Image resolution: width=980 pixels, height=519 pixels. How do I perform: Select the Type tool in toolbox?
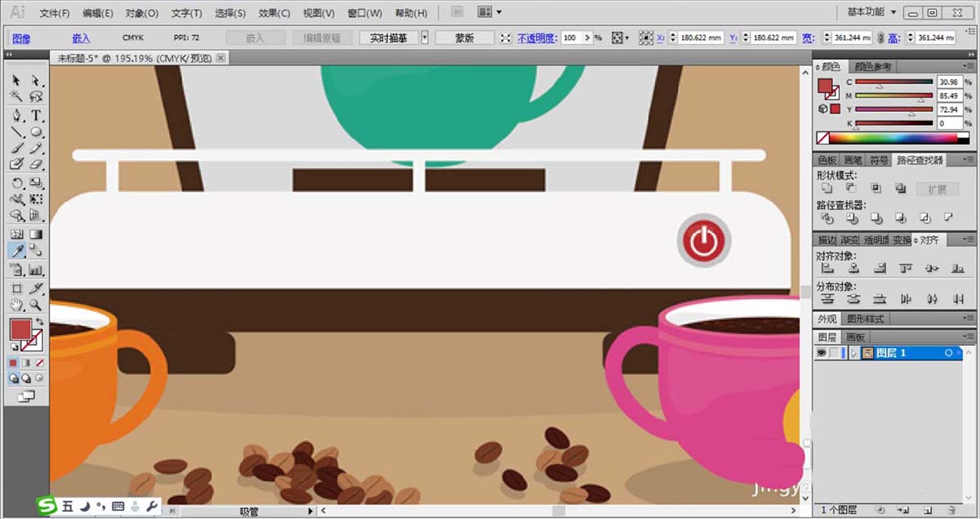click(37, 115)
